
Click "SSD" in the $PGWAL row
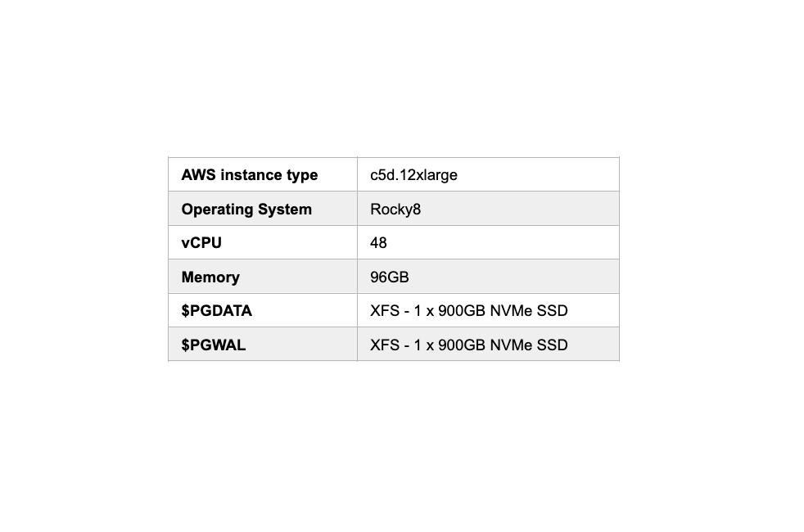point(553,345)
